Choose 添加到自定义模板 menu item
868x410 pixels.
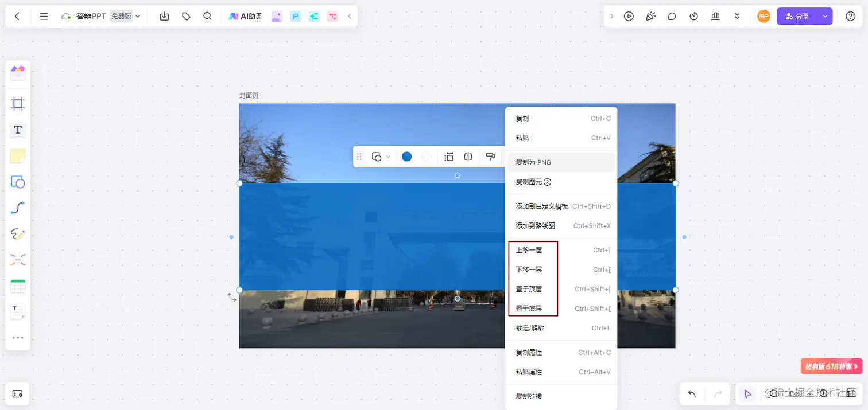tap(561, 206)
